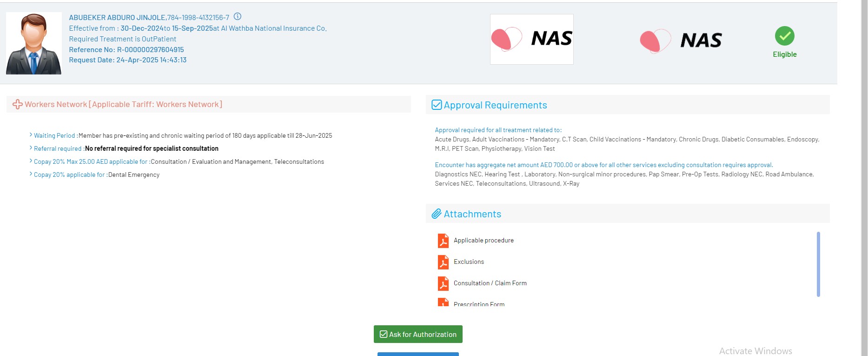Click the Approval Requirements checkbox icon
The image size is (868, 356).
pos(437,105)
